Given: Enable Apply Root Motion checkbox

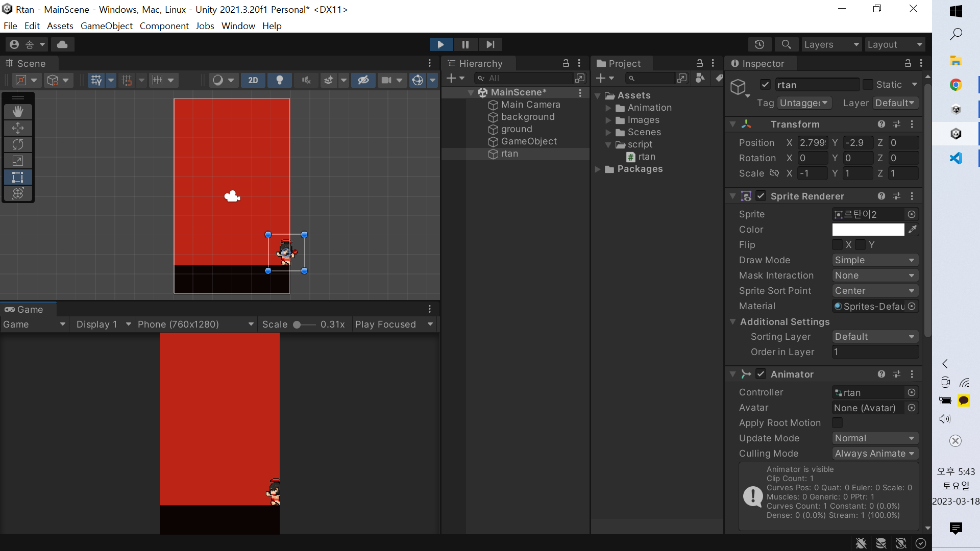Looking at the screenshot, I should click(838, 423).
